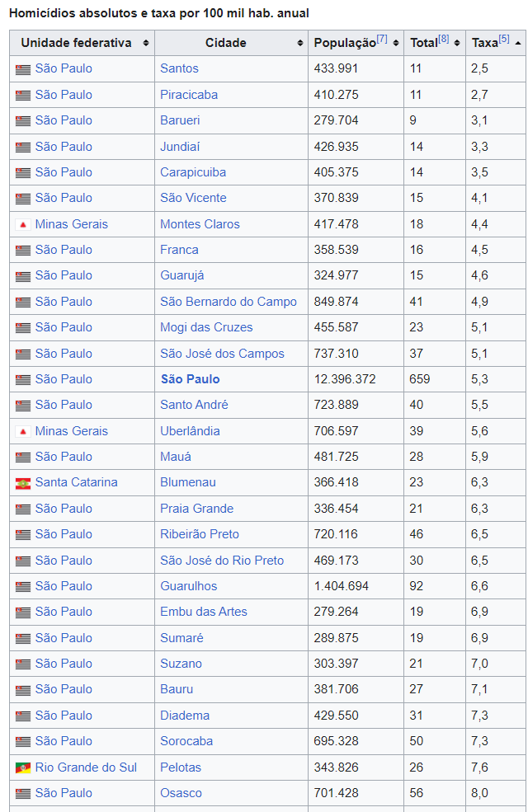
Task: Click flag icon in Osasco row
Action: point(23,794)
